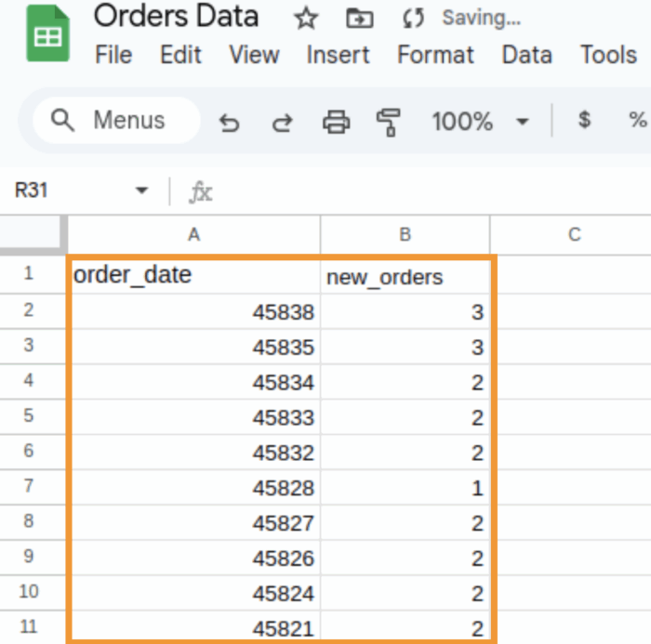Select column A header
651x644 pixels.
[x=193, y=235]
